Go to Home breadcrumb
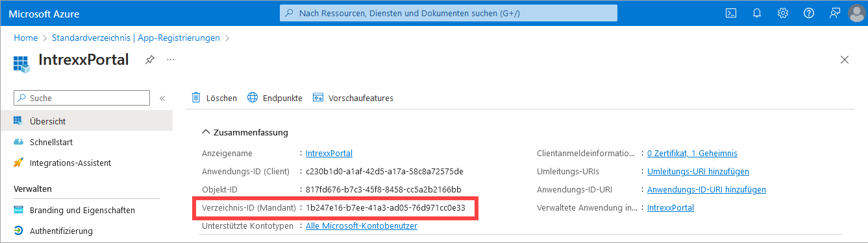 tap(25, 38)
